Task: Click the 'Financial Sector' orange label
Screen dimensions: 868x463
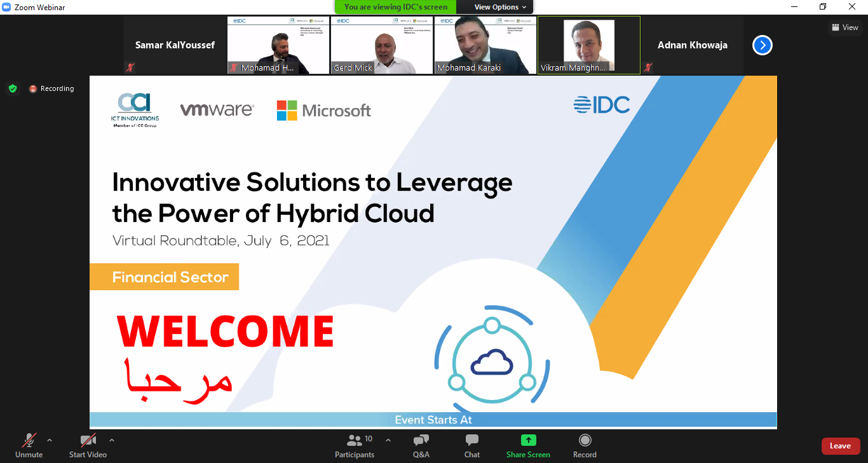Action: [165, 277]
